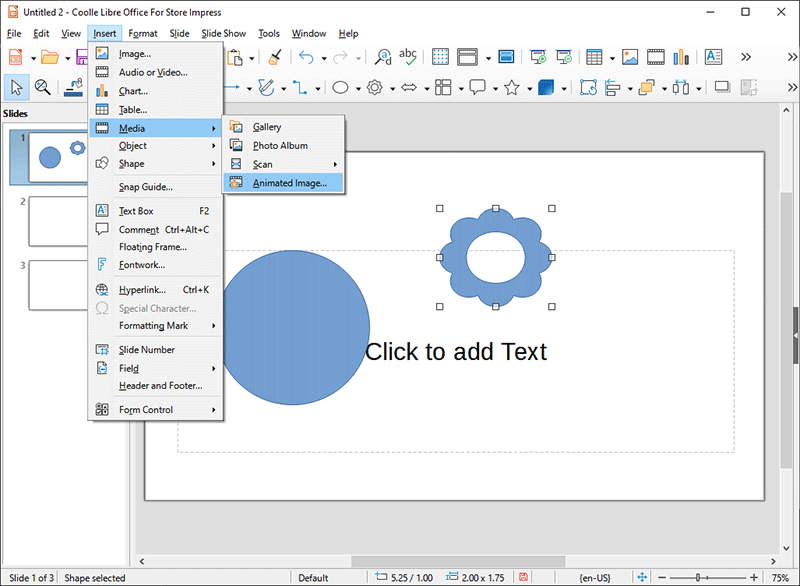Screen dimensions: 800x586
Task: Click the Undo arrow icon
Action: (306, 57)
